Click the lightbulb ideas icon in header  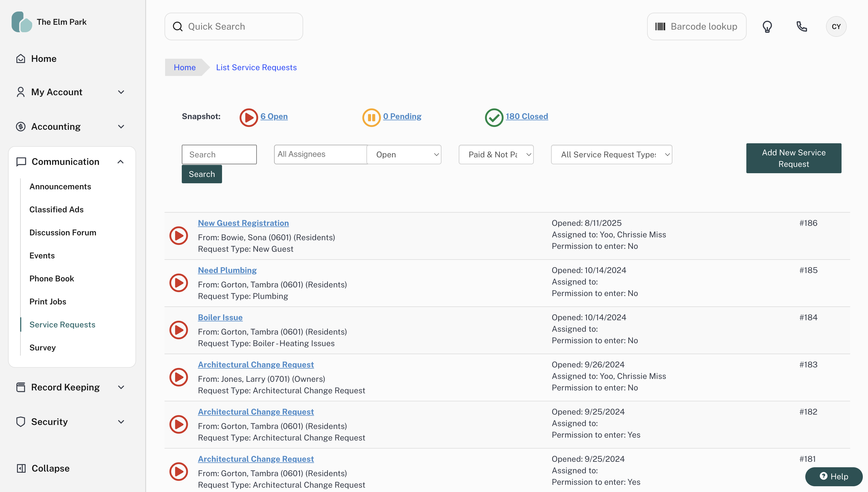(767, 26)
